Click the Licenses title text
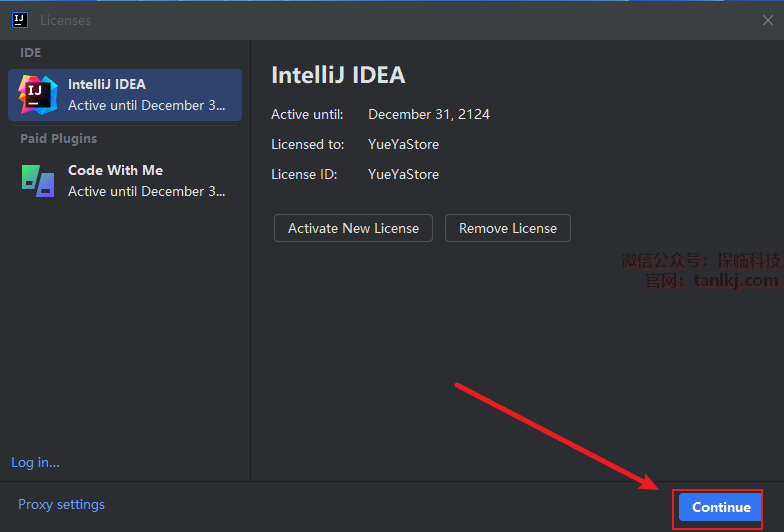The width and height of the screenshot is (784, 532). coord(65,20)
